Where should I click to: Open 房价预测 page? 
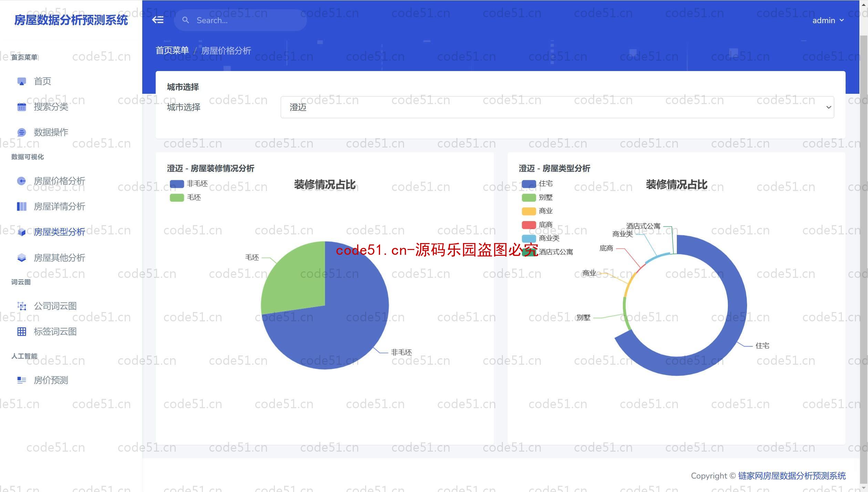click(51, 380)
